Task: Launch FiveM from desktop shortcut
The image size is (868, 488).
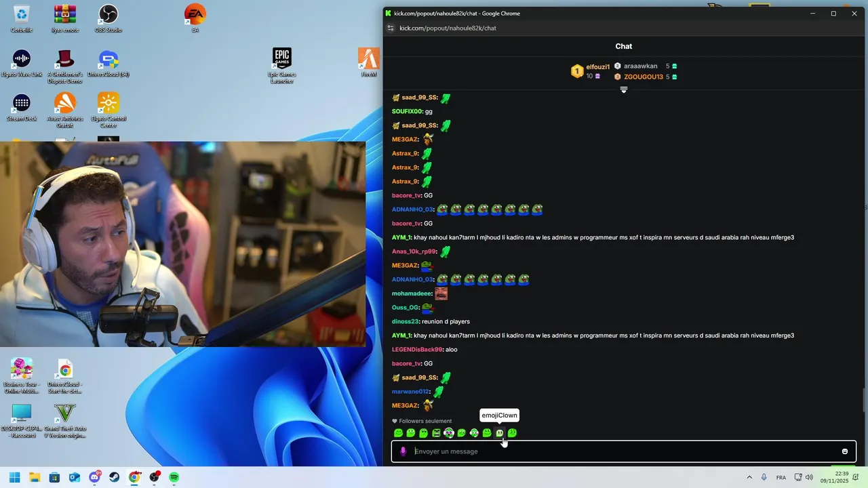Action: click(369, 63)
